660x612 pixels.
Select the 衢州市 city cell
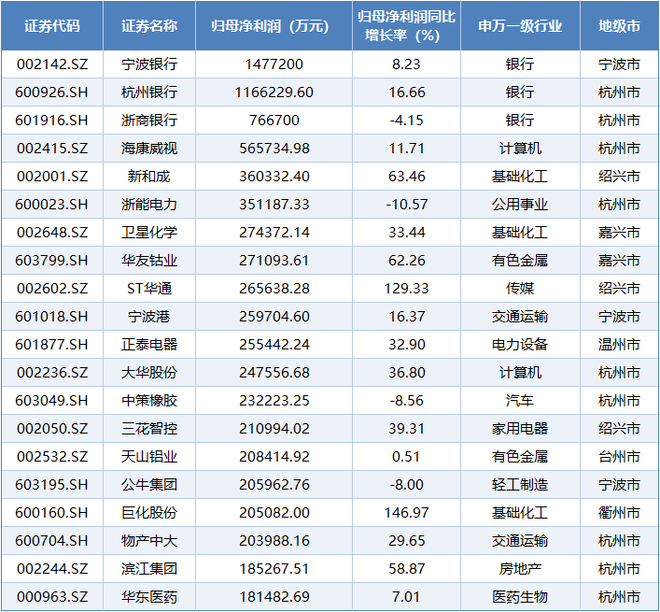pos(619,513)
